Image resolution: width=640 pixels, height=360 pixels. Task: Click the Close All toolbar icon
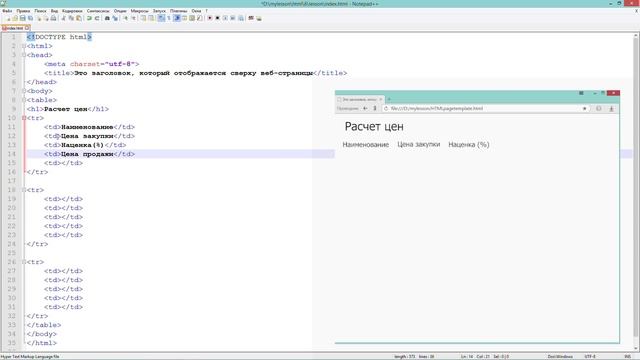46,18
